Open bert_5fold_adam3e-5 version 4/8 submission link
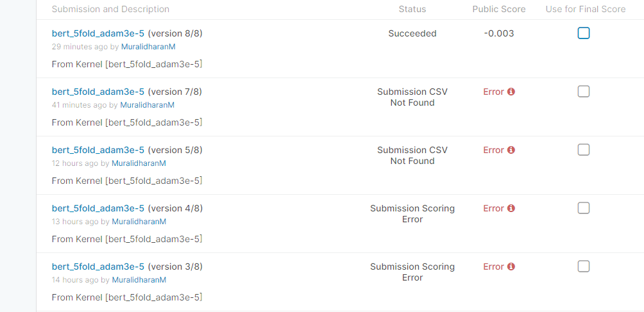Image resolution: width=644 pixels, height=312 pixels. (x=98, y=208)
